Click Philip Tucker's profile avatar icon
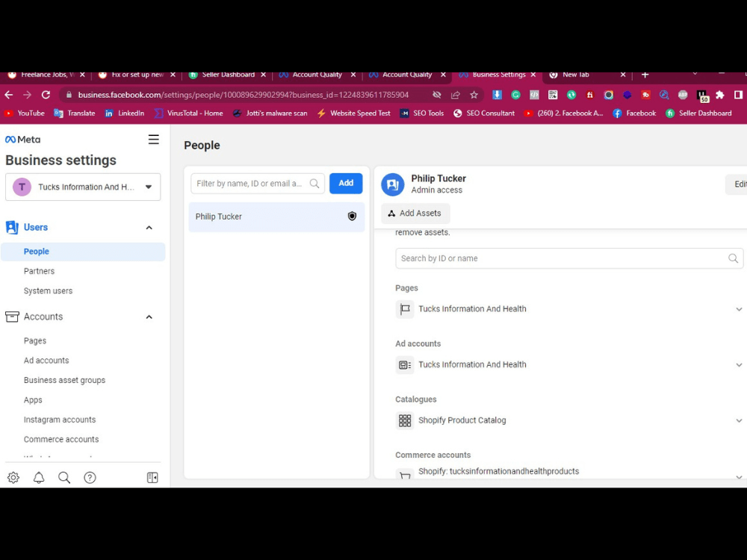This screenshot has width=747, height=560. 393,184
